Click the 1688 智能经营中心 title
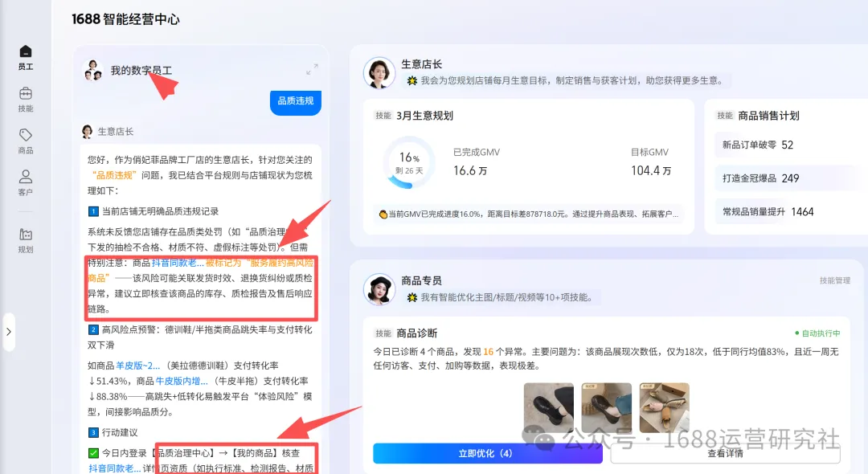 (x=125, y=19)
